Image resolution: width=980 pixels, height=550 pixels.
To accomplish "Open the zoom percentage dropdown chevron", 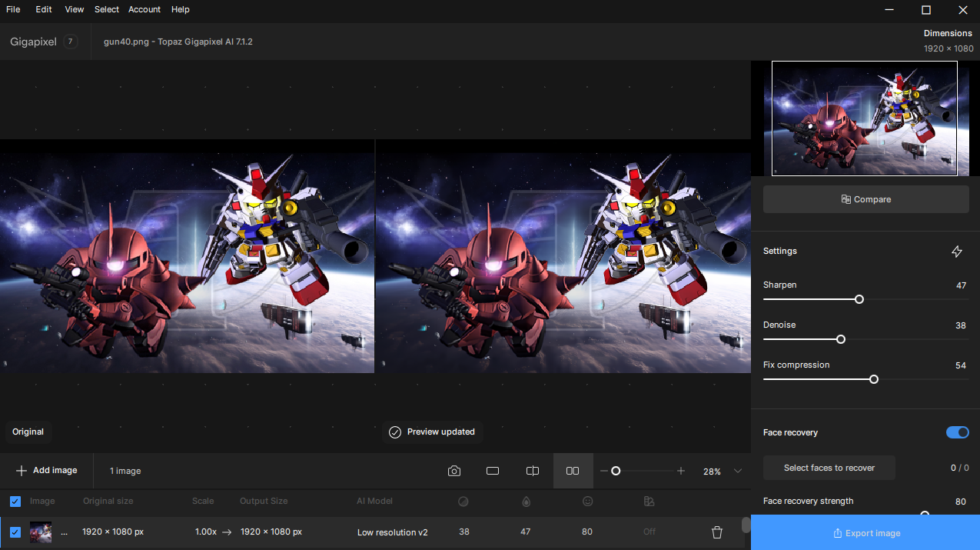I will (x=738, y=471).
